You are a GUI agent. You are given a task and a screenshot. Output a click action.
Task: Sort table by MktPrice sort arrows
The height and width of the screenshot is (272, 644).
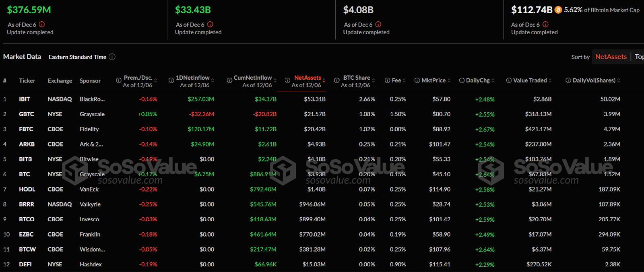click(449, 80)
